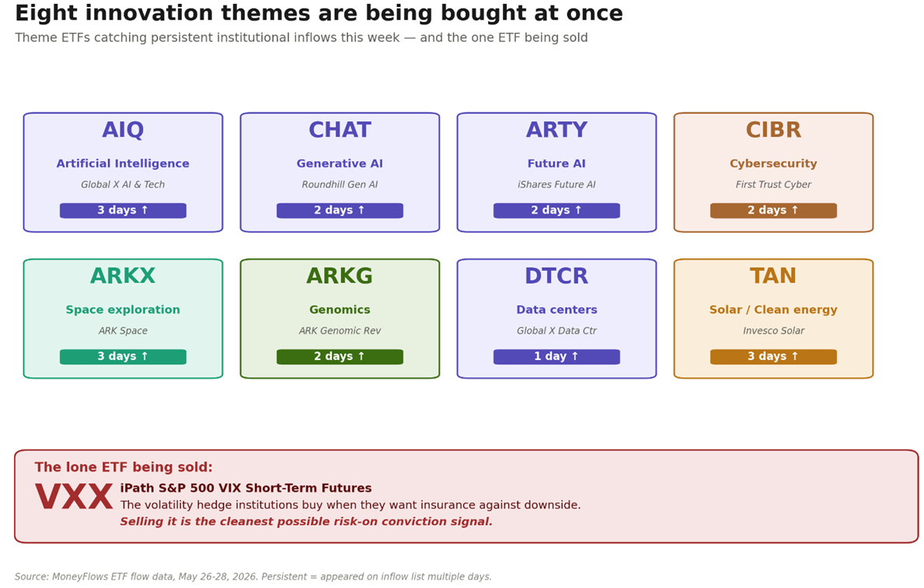
Task: Select the CHAT Generative AI card
Action: pyautogui.click(x=340, y=172)
